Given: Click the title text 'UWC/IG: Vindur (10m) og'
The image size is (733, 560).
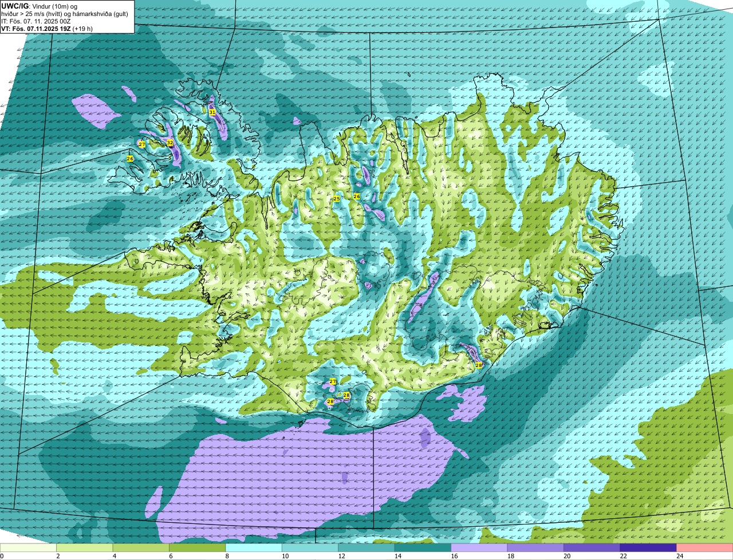Looking at the screenshot, I should point(39,6).
